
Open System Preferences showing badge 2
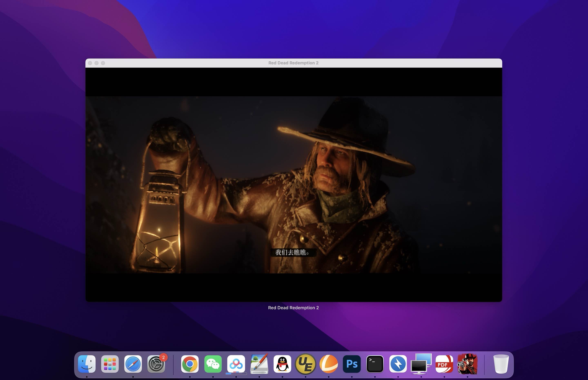click(156, 364)
